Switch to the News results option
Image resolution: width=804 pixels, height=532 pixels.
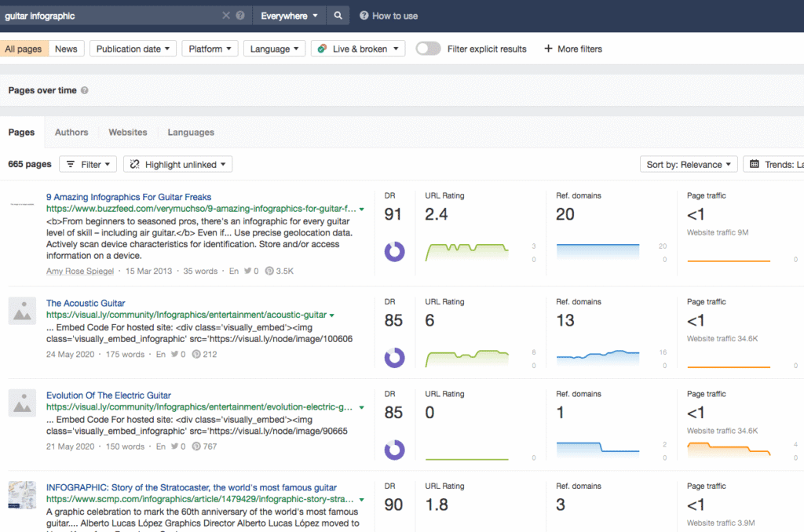[66, 49]
